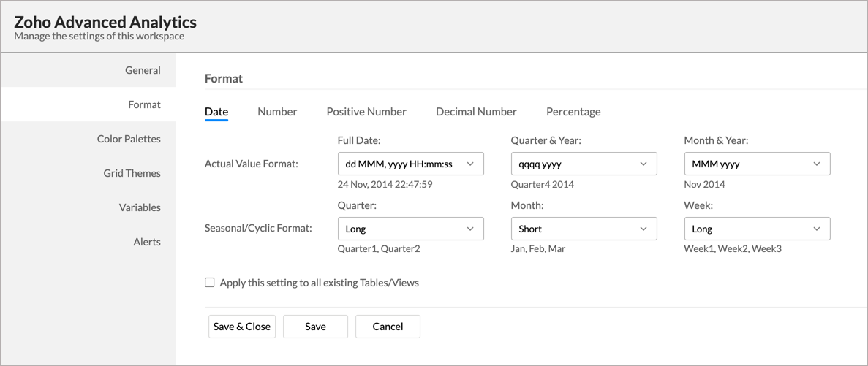Go to the Percentage tab
Screen dimensions: 868x366
tap(573, 112)
